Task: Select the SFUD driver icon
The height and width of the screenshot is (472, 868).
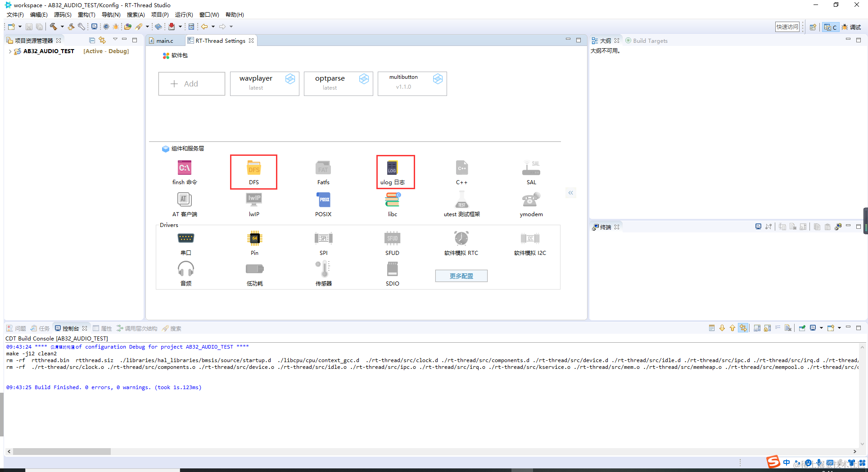Action: [x=392, y=238]
